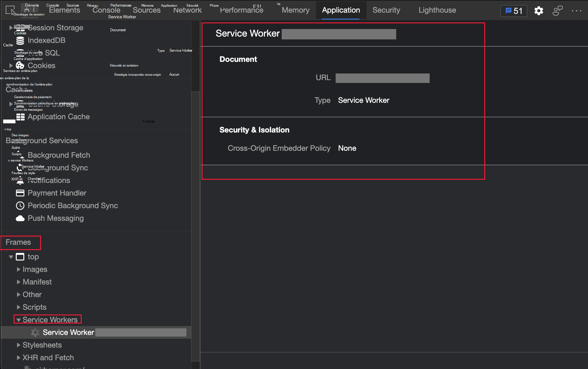This screenshot has width=588, height=369.
Task: Expand the Cache Storage node
Action: [11, 104]
